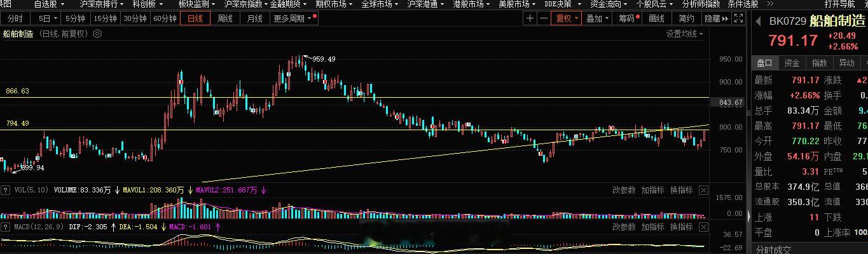Screen dimensions: 868x254
Task: Open 期权市场 menu
Action: point(335,4)
